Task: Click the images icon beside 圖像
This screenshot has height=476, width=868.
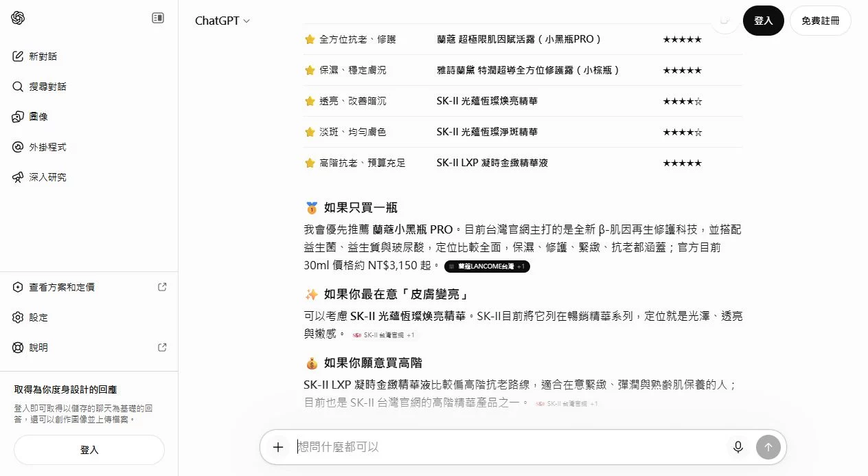Action: [x=18, y=117]
